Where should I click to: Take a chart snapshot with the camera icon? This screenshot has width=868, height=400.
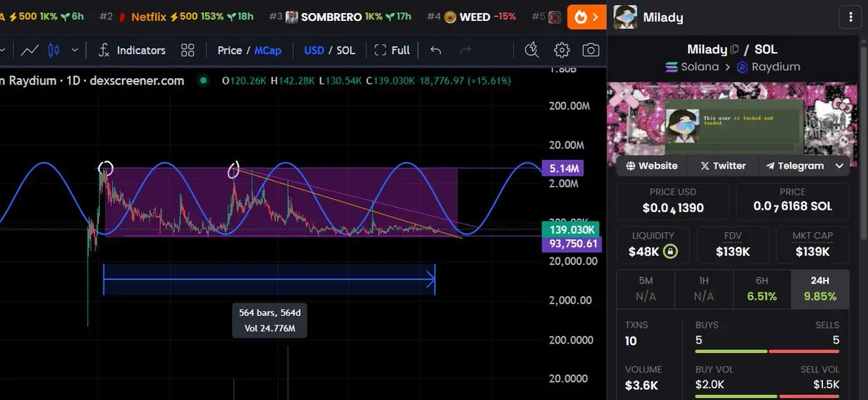pyautogui.click(x=591, y=50)
